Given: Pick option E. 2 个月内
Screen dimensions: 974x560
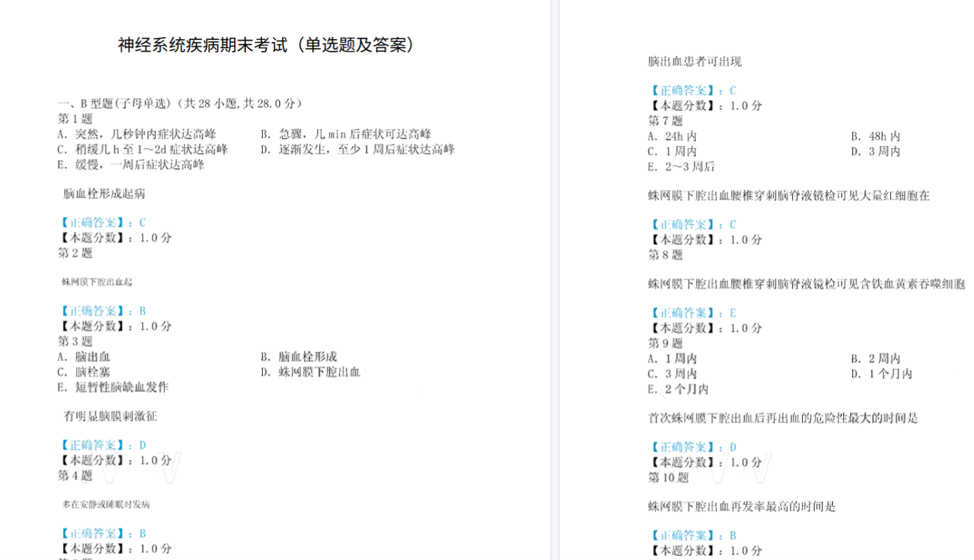Looking at the screenshot, I should [678, 389].
